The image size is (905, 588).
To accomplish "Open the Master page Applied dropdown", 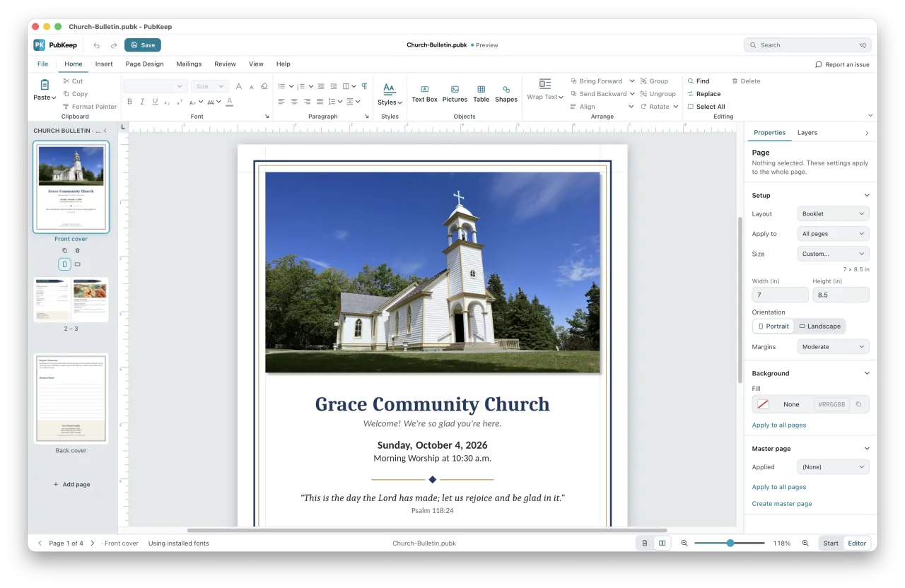I will (x=833, y=466).
